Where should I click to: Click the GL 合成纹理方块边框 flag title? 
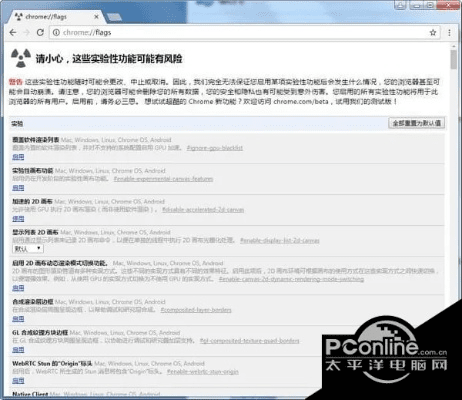click(x=40, y=333)
